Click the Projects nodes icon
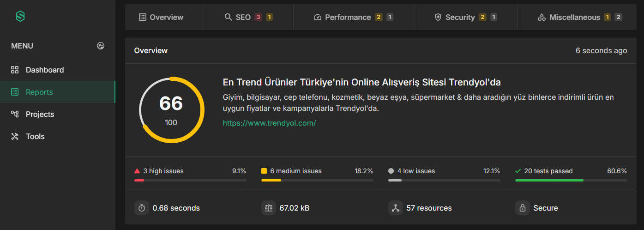Screen dimensions: 644x230 click(15, 114)
